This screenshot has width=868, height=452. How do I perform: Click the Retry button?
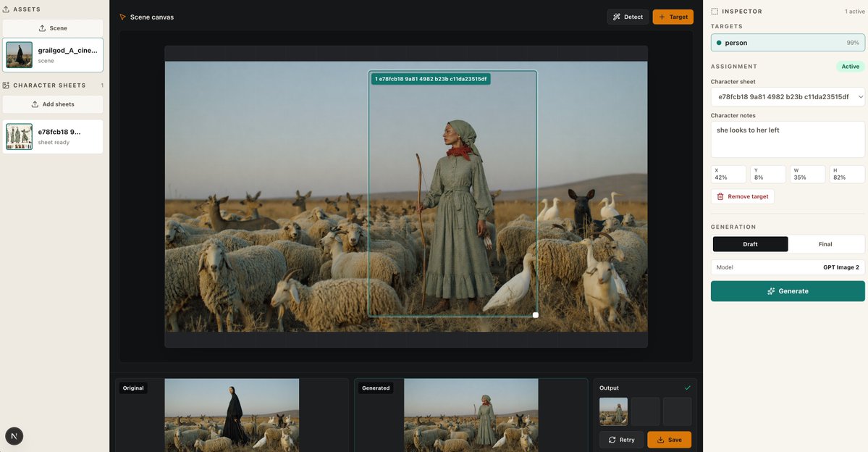tap(621, 440)
